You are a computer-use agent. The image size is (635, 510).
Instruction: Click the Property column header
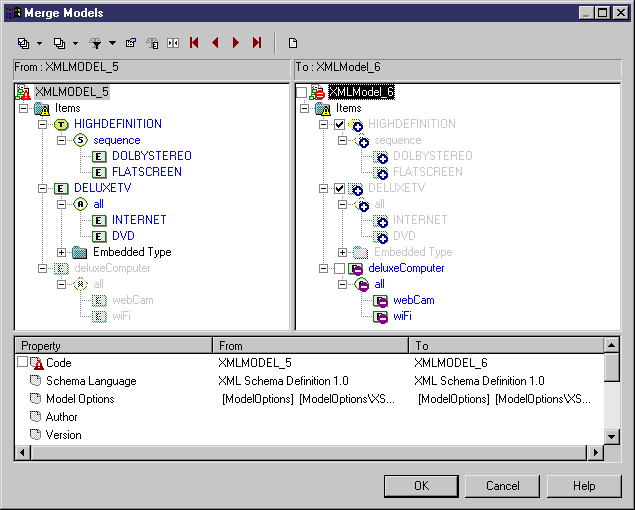click(113, 346)
